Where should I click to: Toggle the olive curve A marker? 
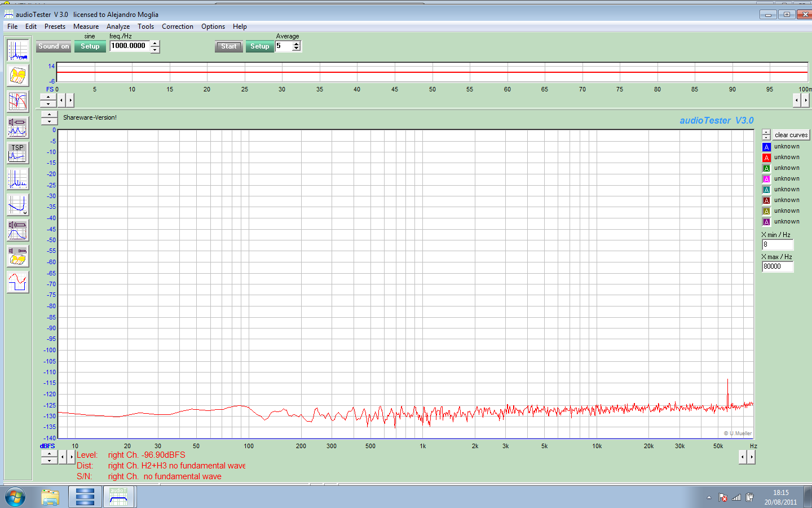[766, 211]
